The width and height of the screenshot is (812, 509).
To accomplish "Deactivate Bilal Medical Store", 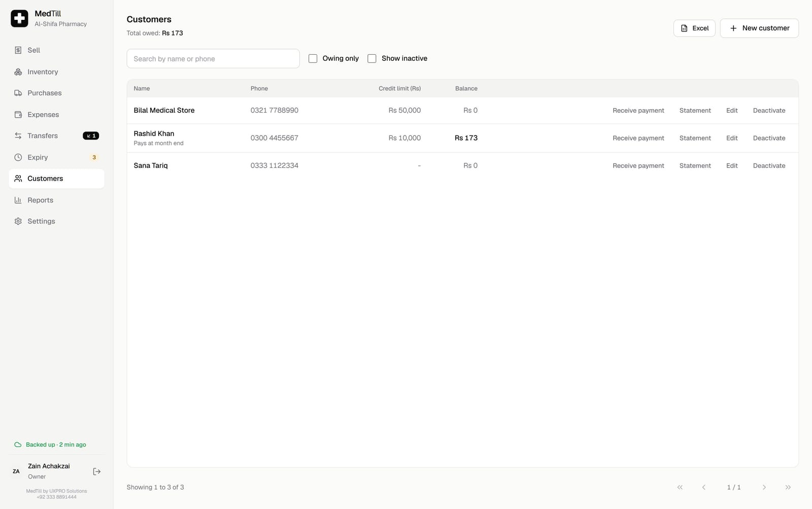I will coord(769,110).
